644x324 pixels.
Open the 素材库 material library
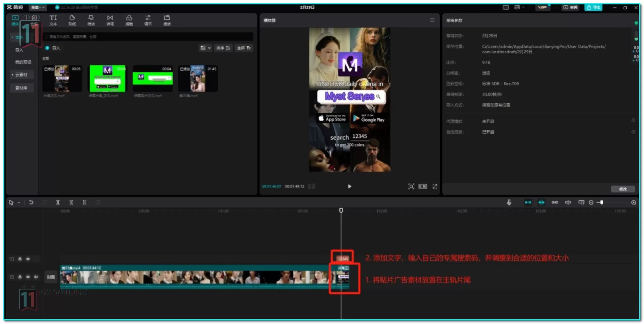click(x=21, y=88)
